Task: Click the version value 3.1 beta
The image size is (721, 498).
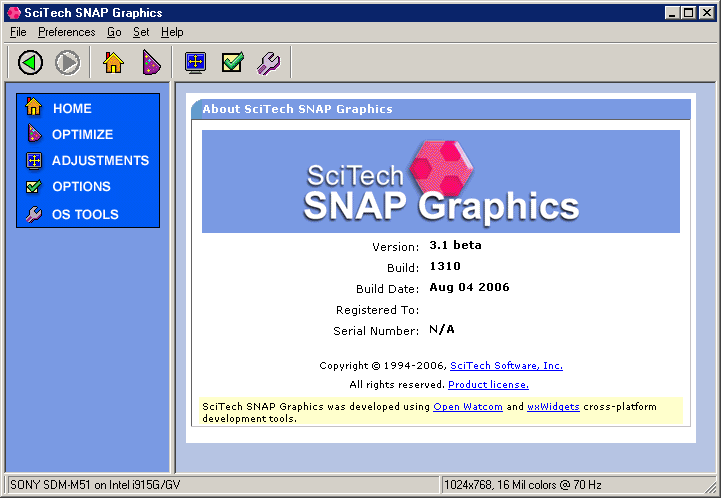Action: [455, 245]
